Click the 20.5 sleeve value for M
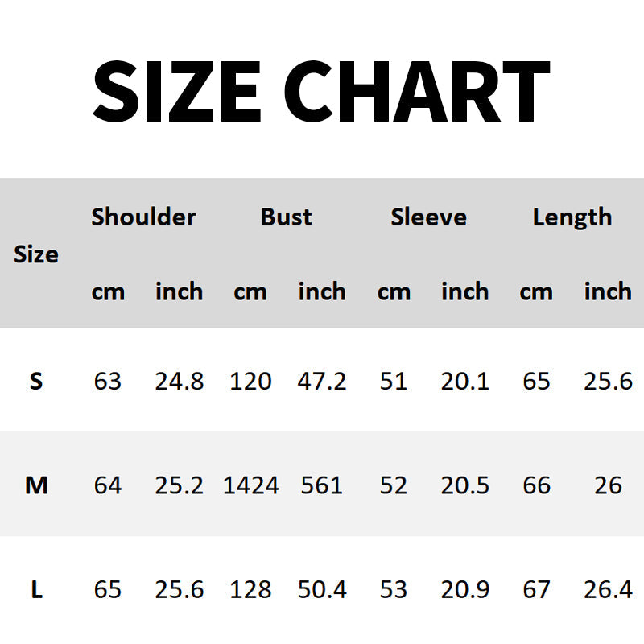The image size is (644, 644). pyautogui.click(x=465, y=485)
